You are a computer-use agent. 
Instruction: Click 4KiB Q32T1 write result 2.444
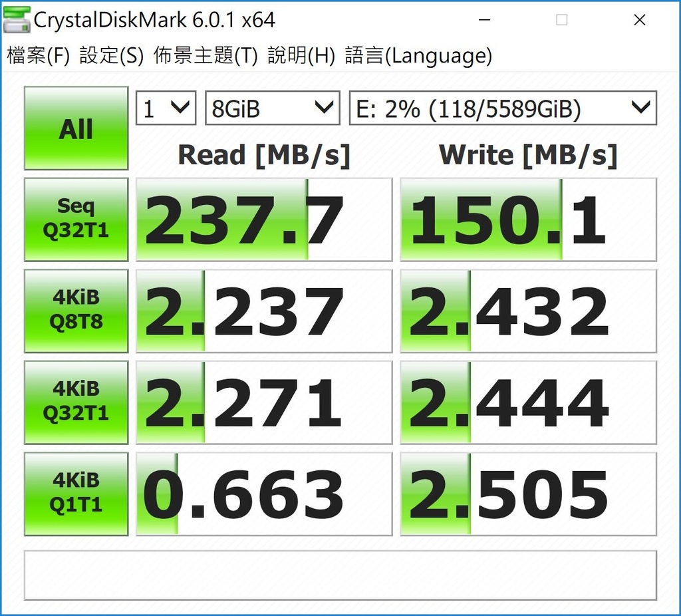click(x=528, y=402)
